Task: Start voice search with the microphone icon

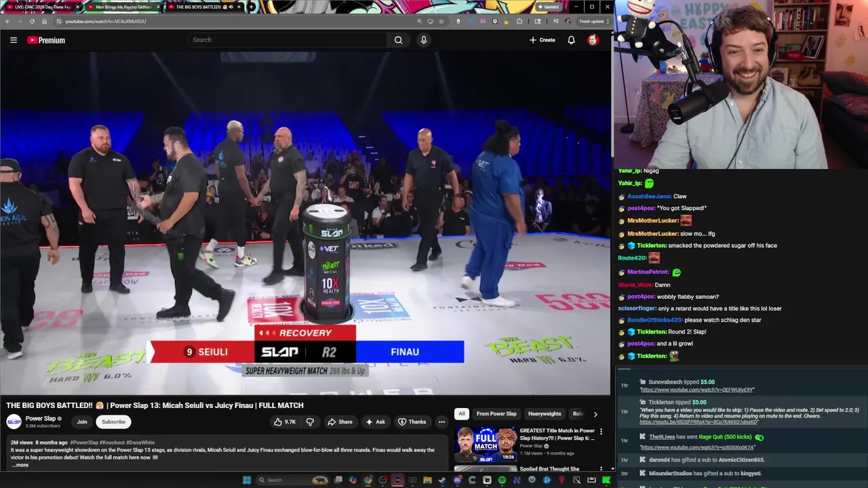Action: tap(424, 40)
